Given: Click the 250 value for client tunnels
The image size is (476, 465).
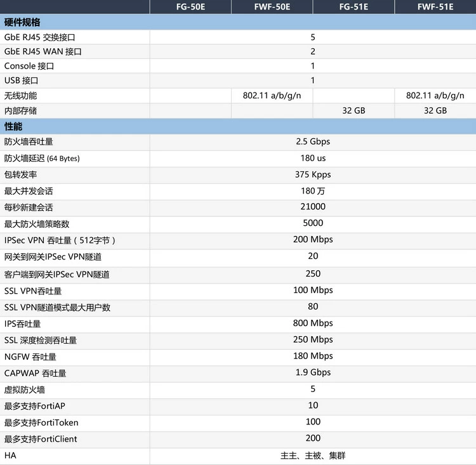Looking at the screenshot, I should (313, 274).
